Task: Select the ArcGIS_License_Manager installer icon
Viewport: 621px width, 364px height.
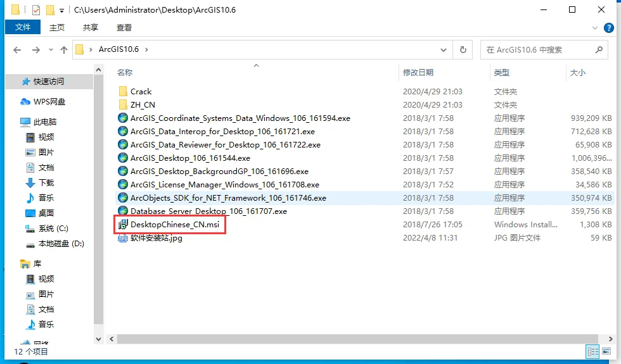Action: point(123,184)
